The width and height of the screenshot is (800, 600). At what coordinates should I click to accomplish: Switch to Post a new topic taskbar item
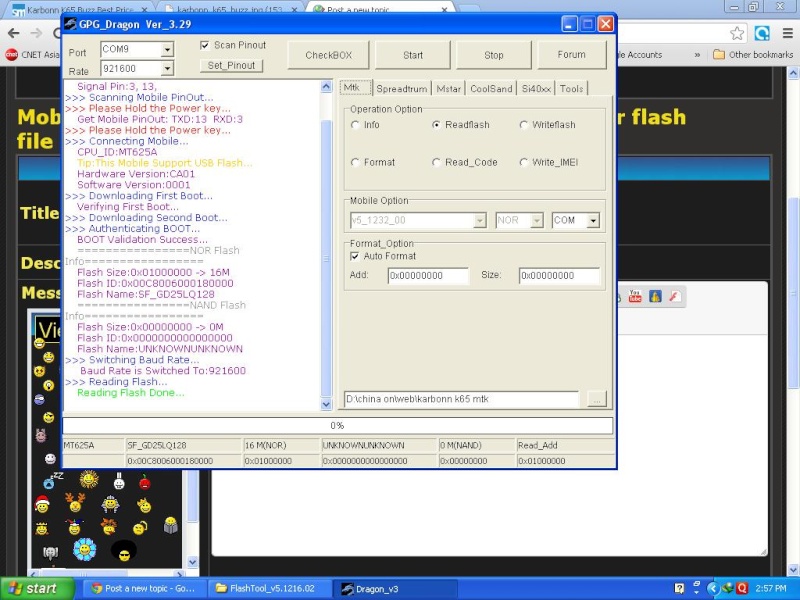coord(144,589)
